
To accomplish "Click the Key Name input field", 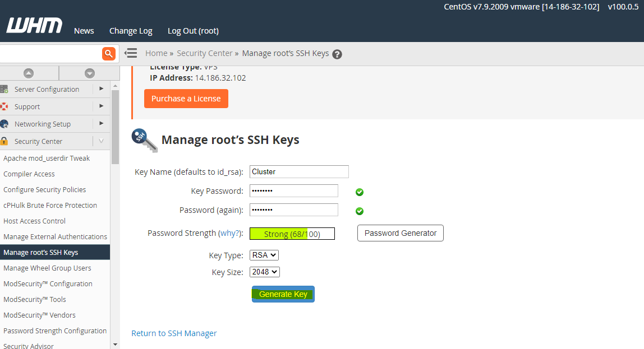I will (299, 172).
